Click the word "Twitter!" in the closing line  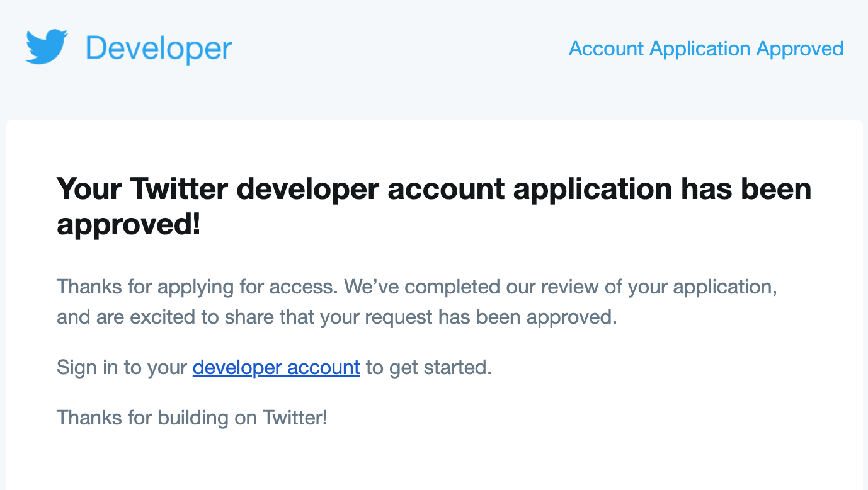tap(295, 417)
